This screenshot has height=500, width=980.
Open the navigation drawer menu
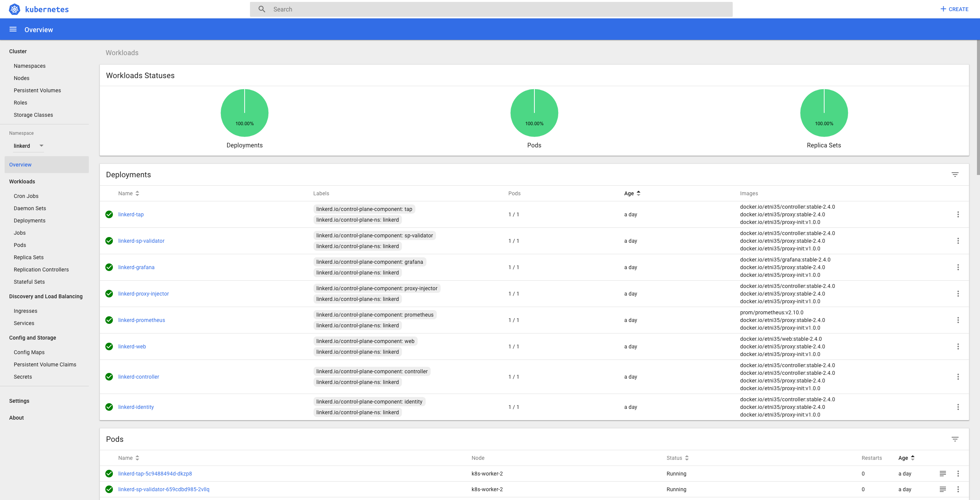(13, 29)
